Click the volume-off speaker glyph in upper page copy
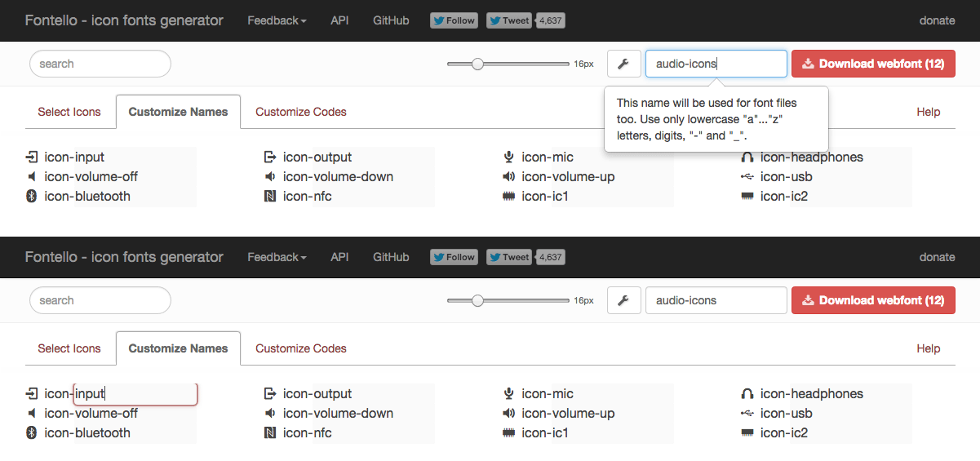This screenshot has height=461, width=980. 32,177
